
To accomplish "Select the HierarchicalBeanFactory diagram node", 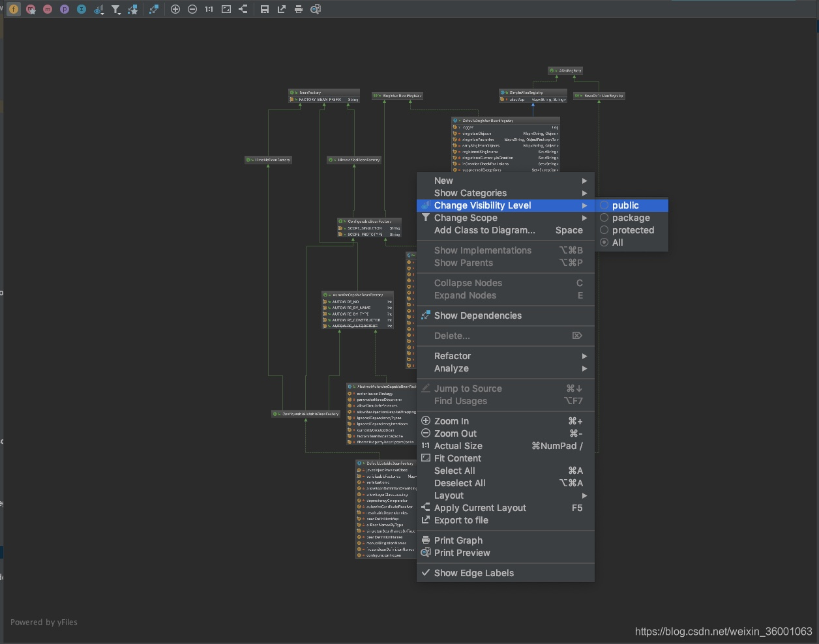I will 355,160.
